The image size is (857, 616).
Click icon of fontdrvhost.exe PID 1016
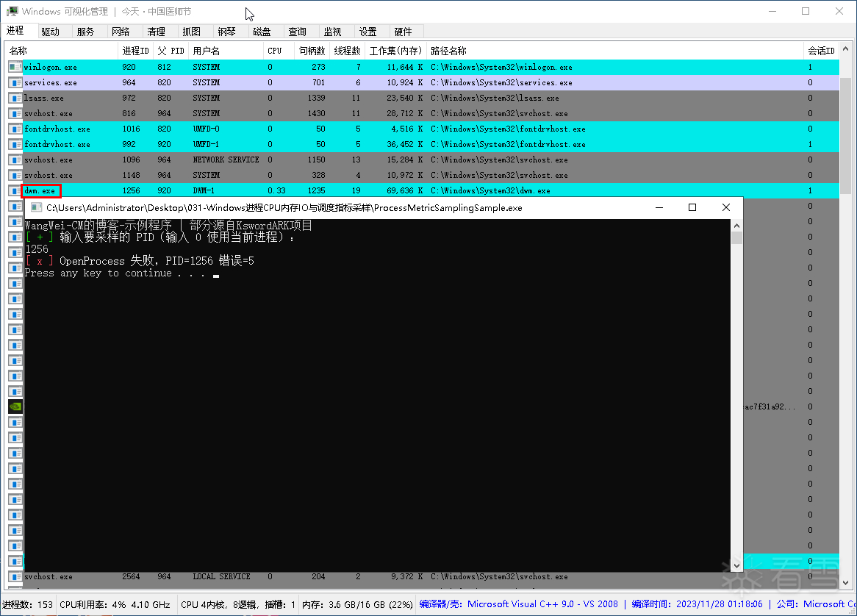tap(15, 129)
